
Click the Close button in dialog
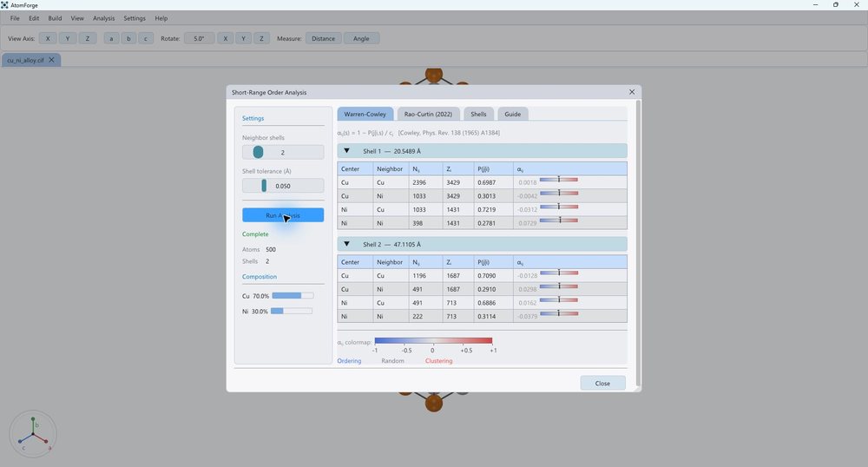click(x=603, y=383)
